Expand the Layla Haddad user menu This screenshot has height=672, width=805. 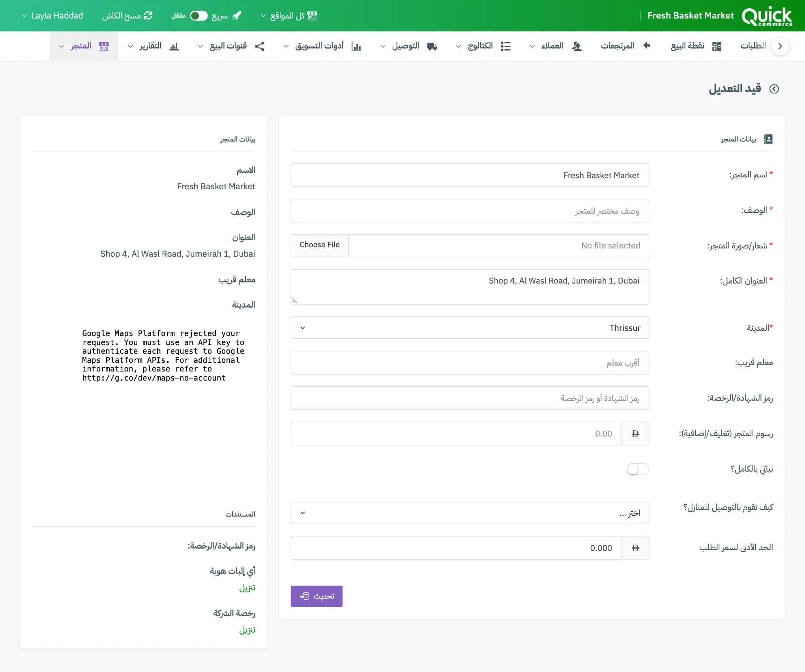click(x=52, y=16)
